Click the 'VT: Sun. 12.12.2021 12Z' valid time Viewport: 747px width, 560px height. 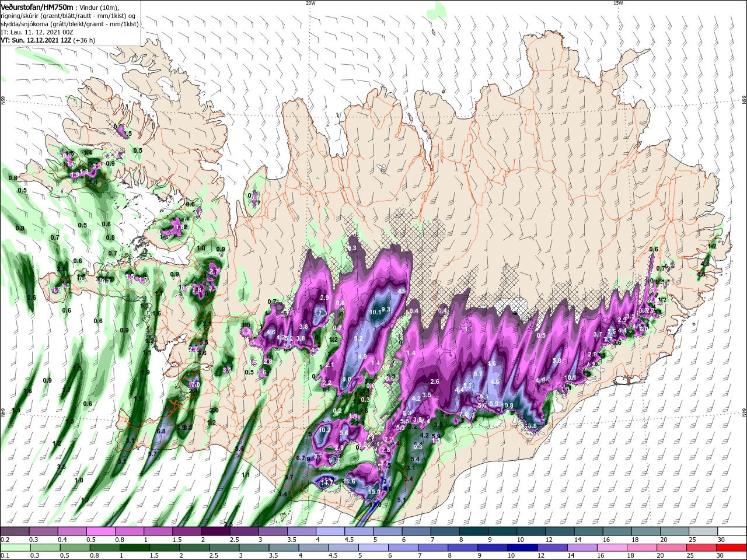(x=36, y=41)
